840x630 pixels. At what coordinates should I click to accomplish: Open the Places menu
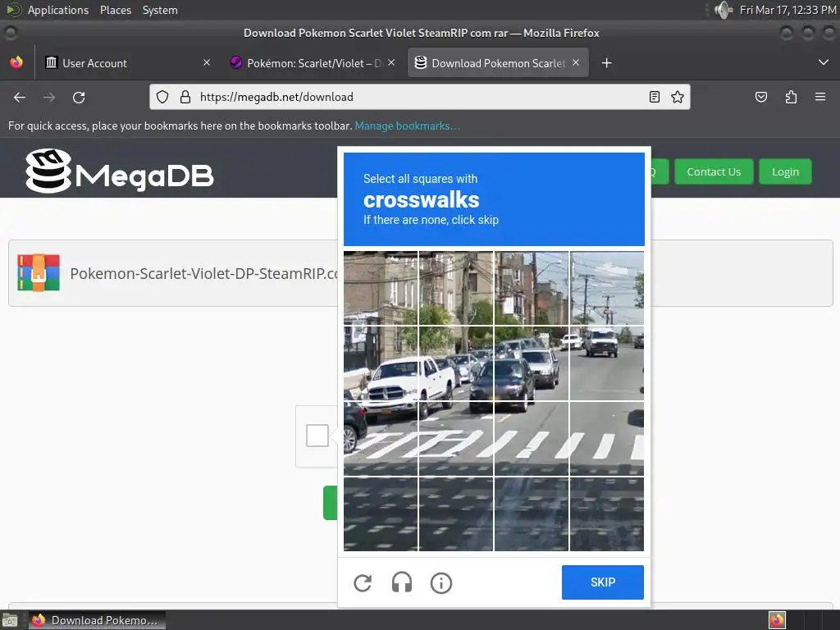[115, 10]
